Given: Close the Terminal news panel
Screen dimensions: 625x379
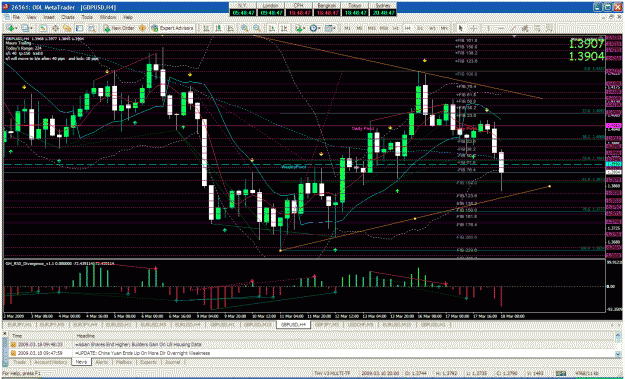Looking at the screenshot, I should (x=4, y=334).
